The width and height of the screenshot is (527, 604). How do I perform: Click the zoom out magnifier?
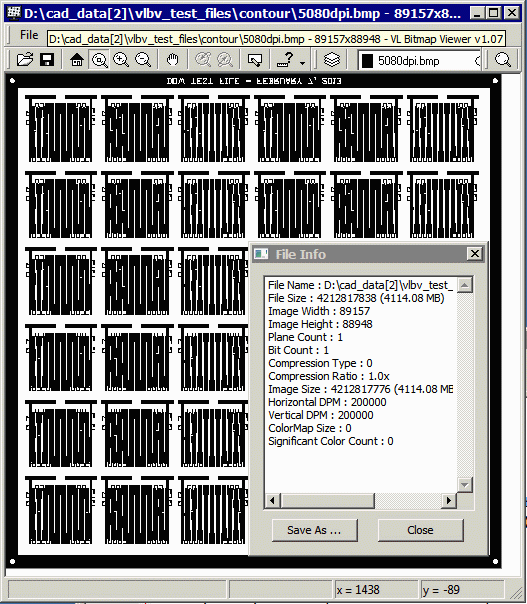(x=143, y=60)
